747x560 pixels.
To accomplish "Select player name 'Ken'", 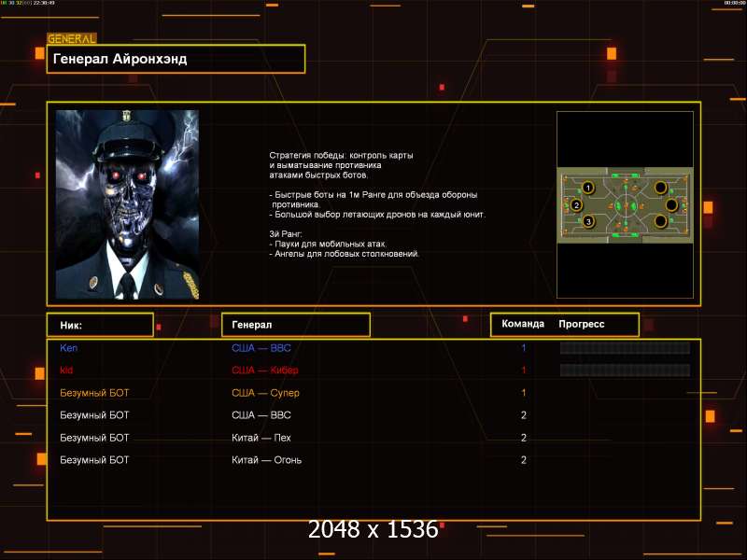I will coord(68,348).
